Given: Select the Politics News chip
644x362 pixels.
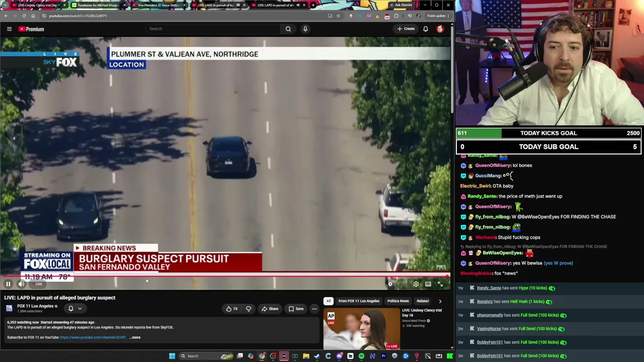Looking at the screenshot, I should [398, 301].
